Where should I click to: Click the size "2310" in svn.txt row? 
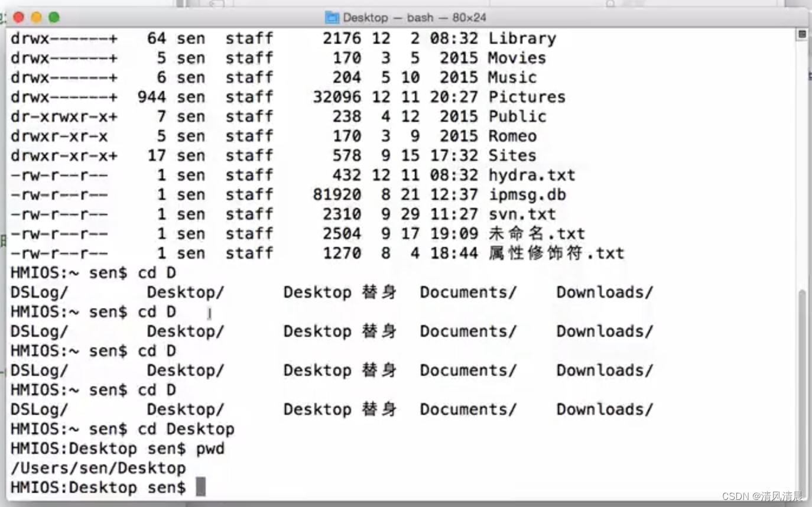click(x=342, y=214)
